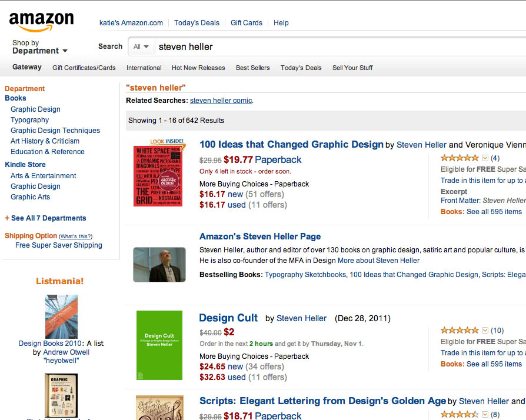Open the steven heller comic related search
Image resolution: width=526 pixels, height=420 pixels.
221,101
